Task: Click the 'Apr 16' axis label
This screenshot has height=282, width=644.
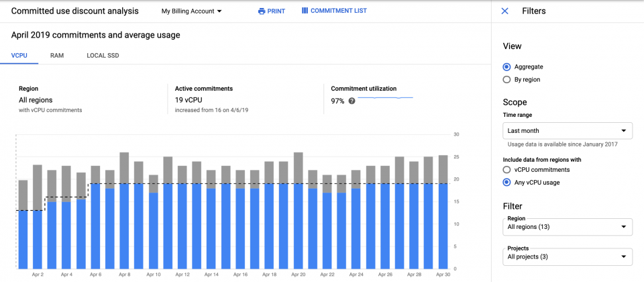Action: pos(240,274)
